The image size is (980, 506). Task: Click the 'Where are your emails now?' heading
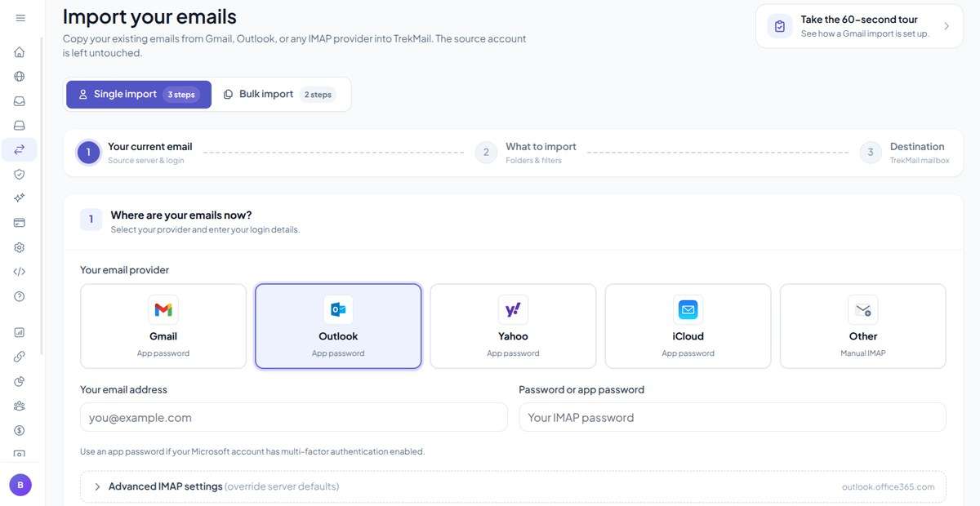pyautogui.click(x=181, y=215)
